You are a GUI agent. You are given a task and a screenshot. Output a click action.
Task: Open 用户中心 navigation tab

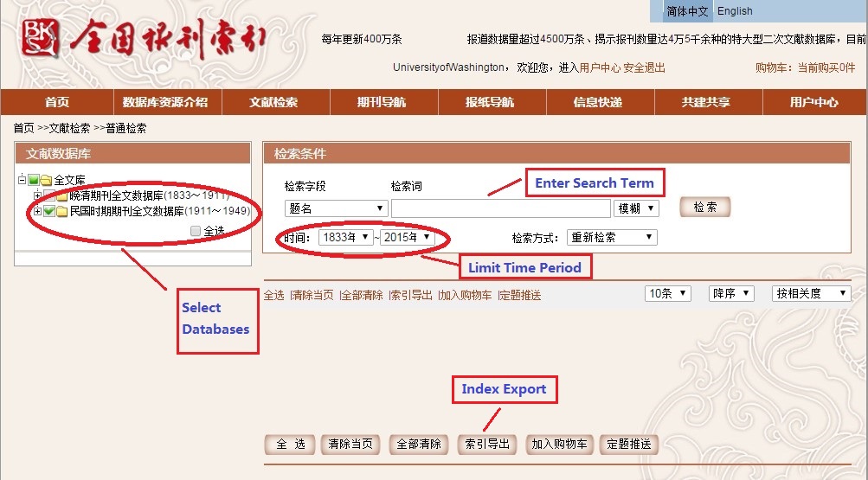point(813,102)
